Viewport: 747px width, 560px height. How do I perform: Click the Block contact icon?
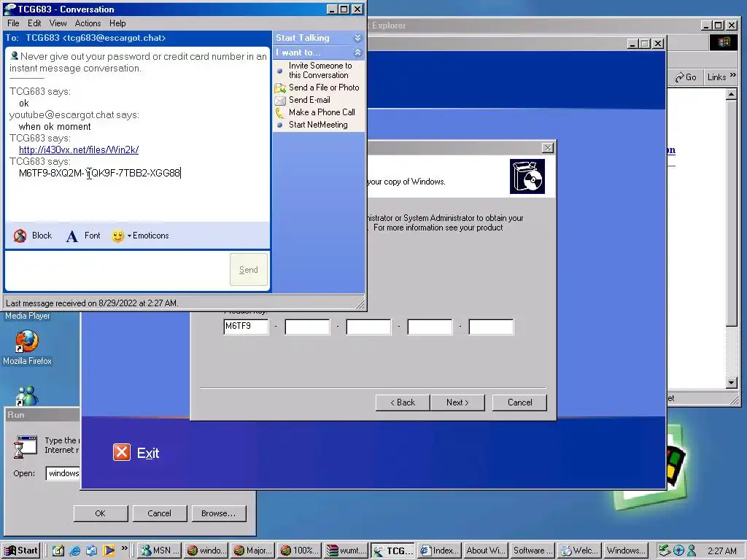tap(20, 236)
